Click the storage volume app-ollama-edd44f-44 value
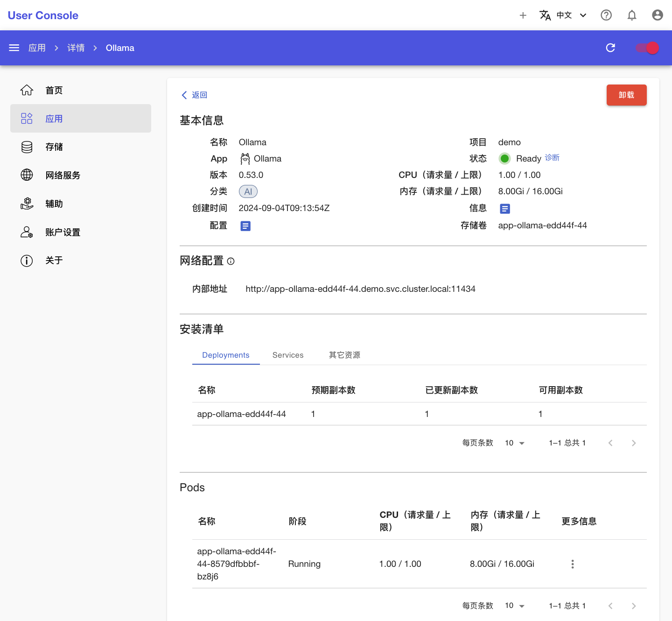This screenshot has width=672, height=621. tap(542, 226)
